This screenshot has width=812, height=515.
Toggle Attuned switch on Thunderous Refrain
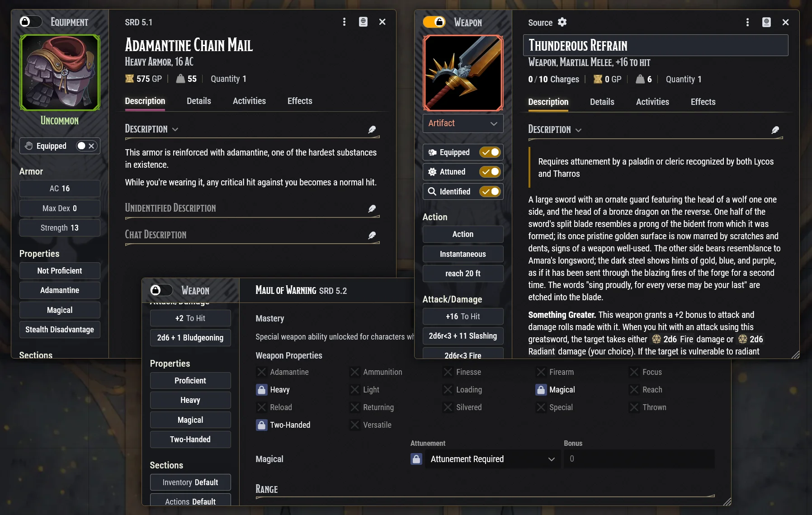[x=490, y=172]
